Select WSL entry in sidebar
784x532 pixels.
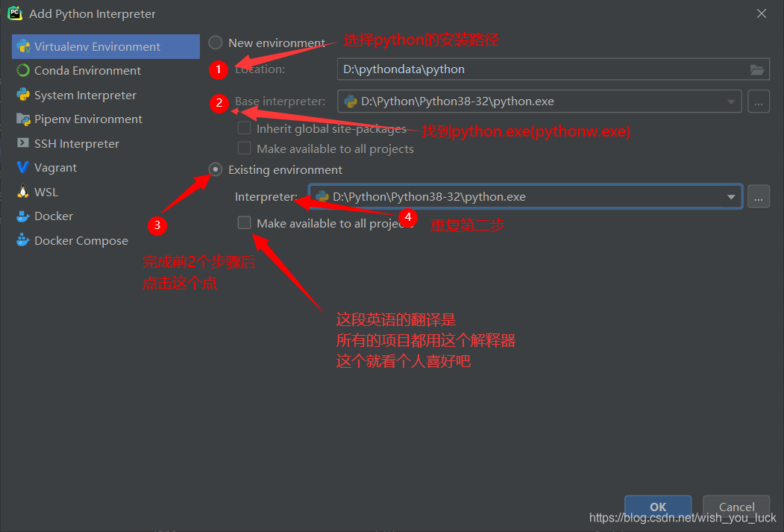click(x=105, y=192)
